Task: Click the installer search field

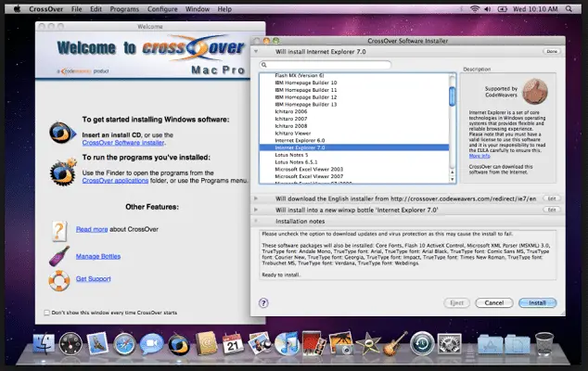Action: pyautogui.click(x=326, y=65)
